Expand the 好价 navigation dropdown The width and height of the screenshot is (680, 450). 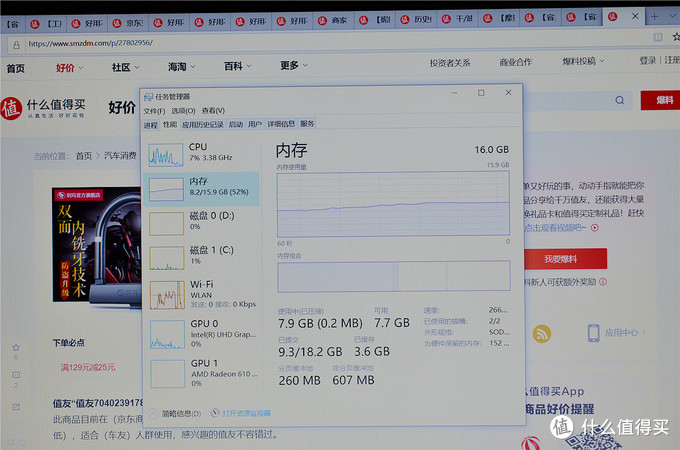click(69, 68)
